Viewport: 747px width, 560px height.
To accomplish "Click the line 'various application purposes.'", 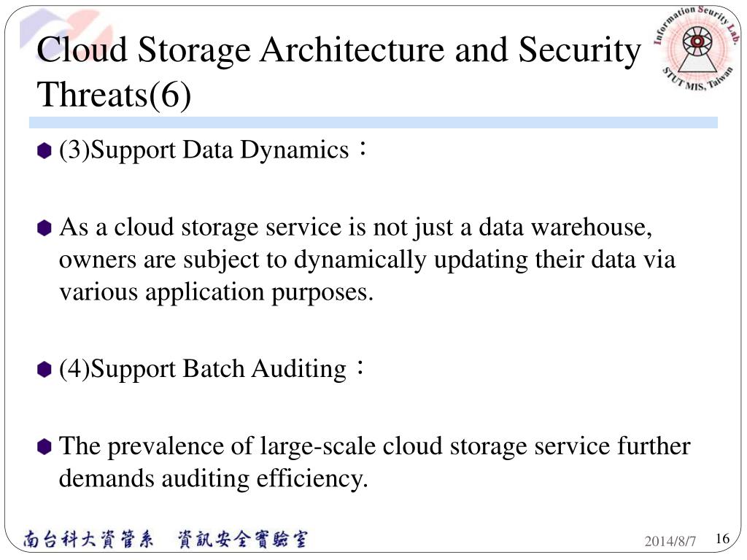I will coord(216,292).
